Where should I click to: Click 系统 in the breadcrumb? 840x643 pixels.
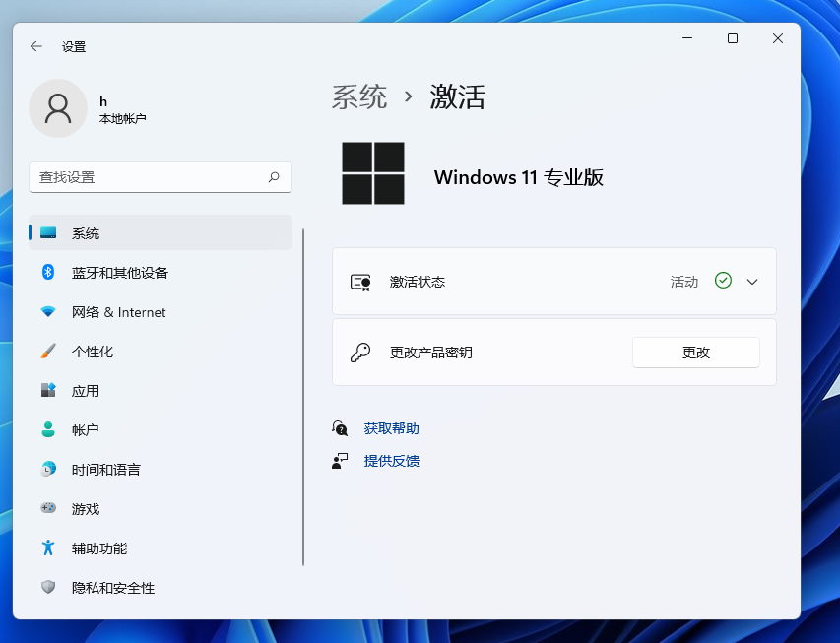click(358, 96)
